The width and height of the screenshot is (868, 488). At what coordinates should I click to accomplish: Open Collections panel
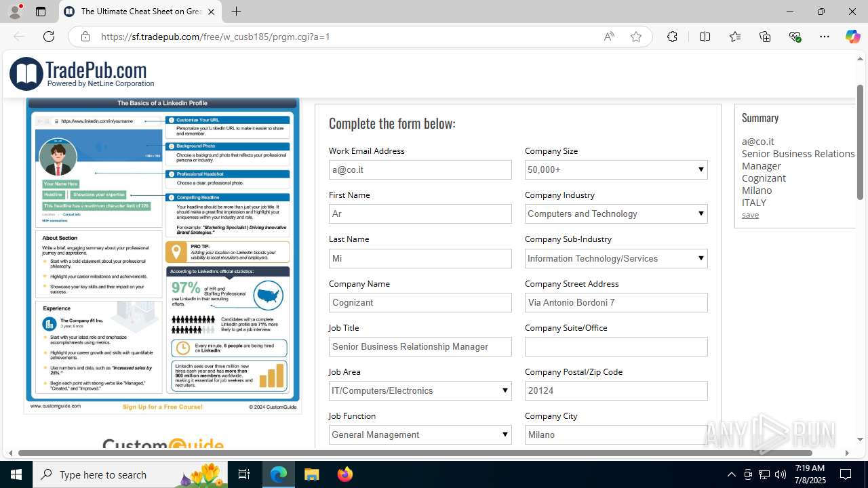[765, 37]
